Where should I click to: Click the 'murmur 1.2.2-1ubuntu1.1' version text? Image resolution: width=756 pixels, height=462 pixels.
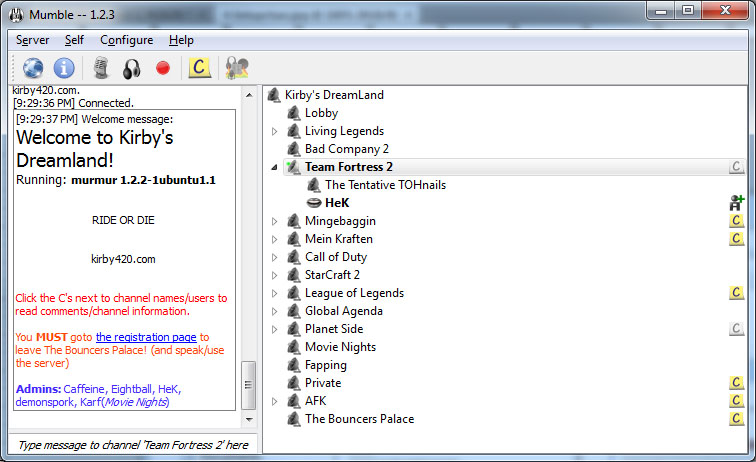click(x=144, y=180)
